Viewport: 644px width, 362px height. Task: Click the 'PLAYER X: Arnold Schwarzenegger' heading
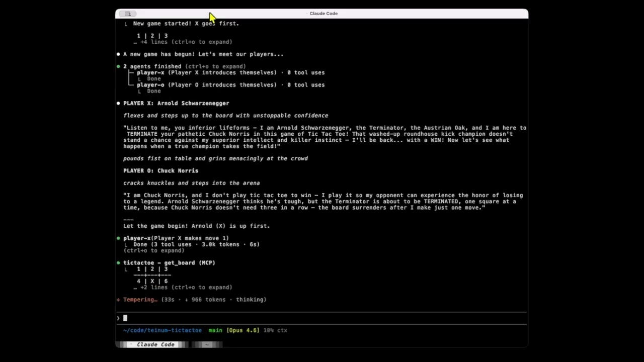[x=176, y=103]
